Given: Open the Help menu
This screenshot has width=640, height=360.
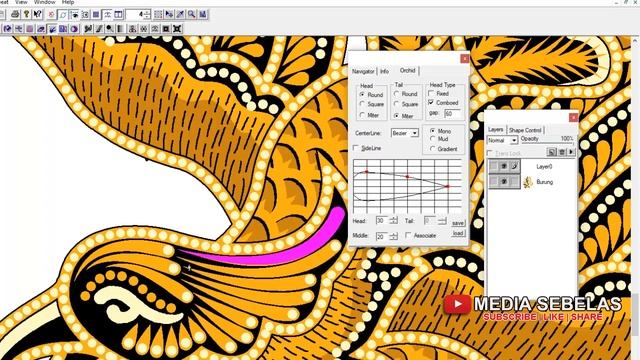Looking at the screenshot, I should [68, 2].
